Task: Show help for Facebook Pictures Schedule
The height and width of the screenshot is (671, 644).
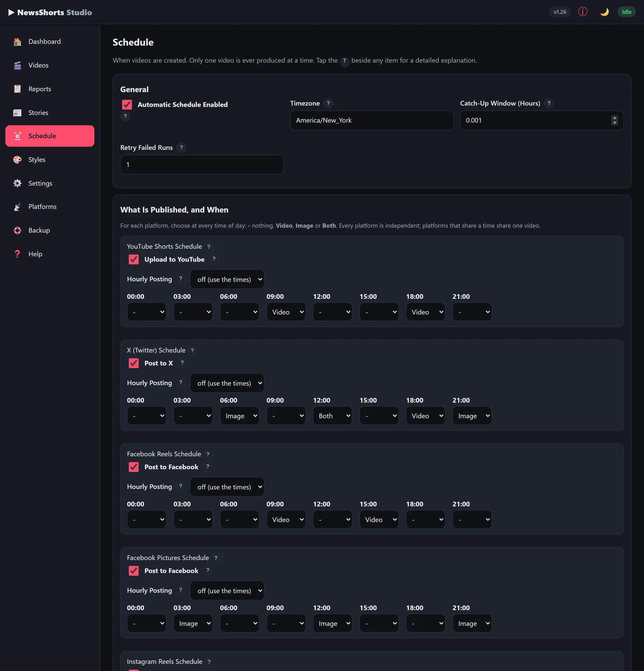Action: pos(215,558)
